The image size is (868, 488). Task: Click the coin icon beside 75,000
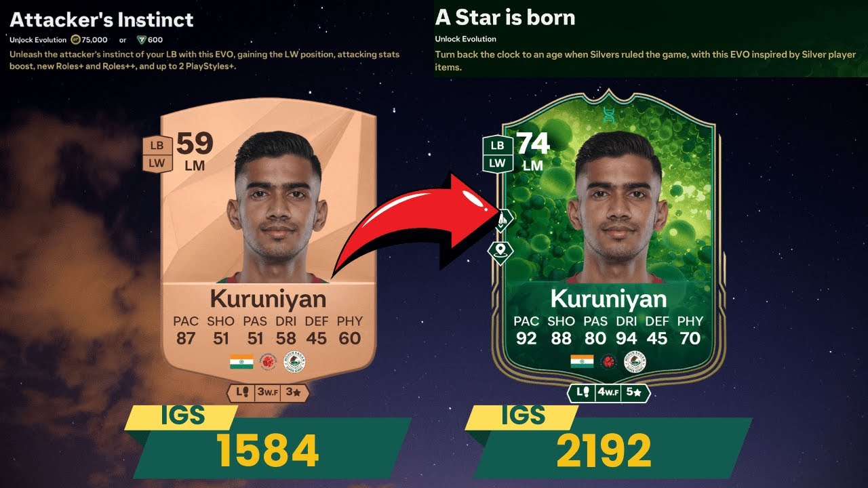pyautogui.click(x=75, y=40)
